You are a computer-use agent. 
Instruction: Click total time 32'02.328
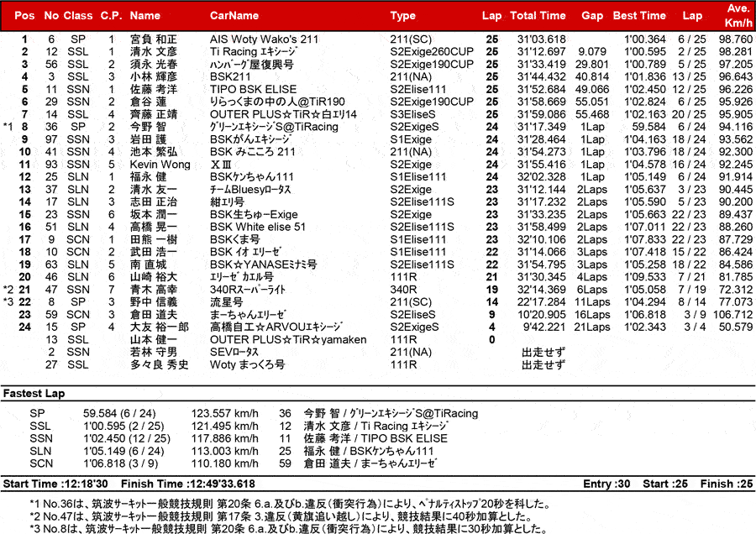click(542, 177)
